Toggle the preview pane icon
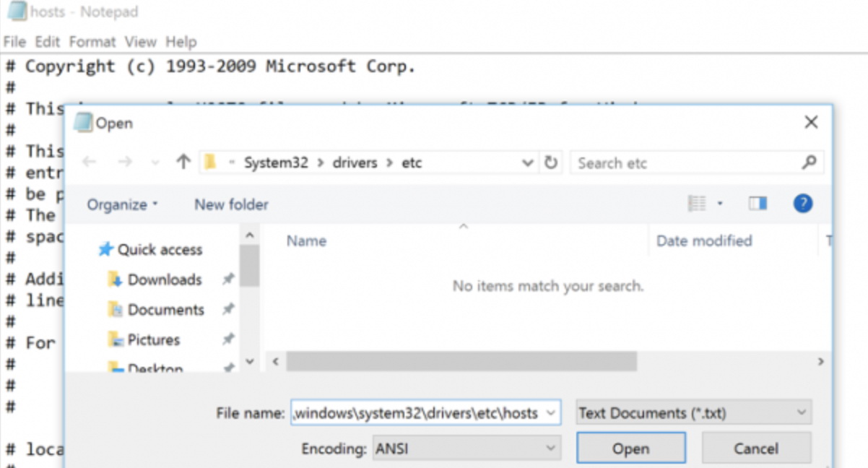The height and width of the screenshot is (468, 868). [758, 204]
